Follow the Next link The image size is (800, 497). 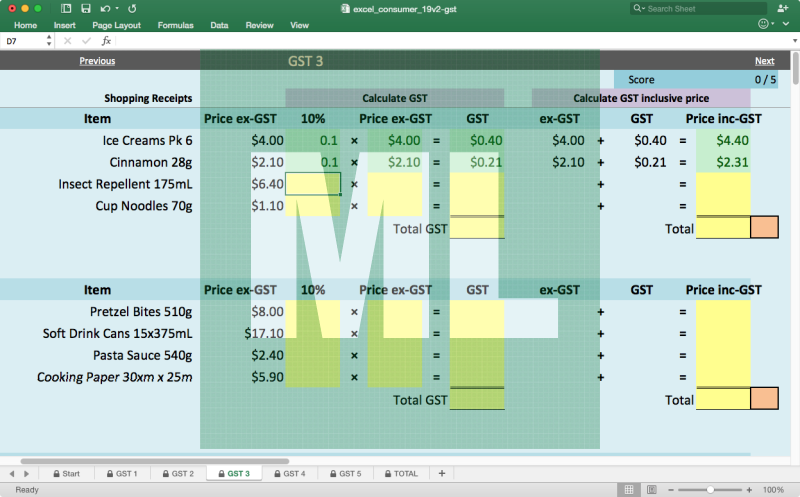(764, 61)
